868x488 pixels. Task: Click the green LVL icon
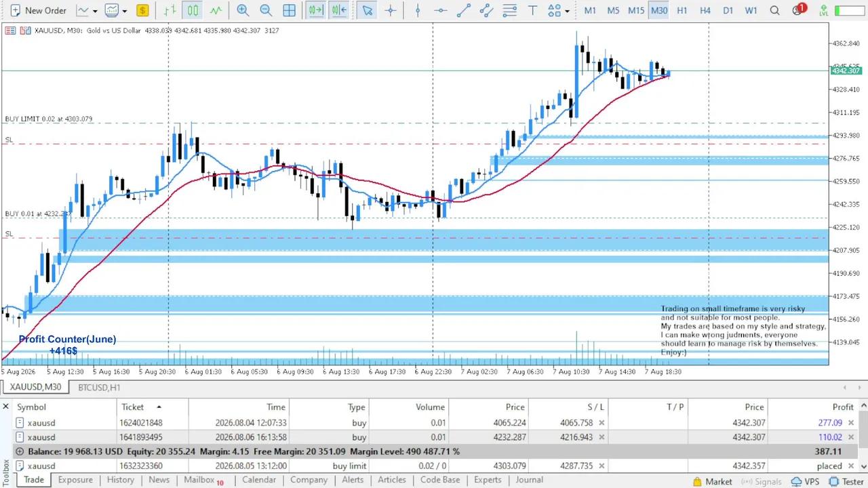[823, 10]
